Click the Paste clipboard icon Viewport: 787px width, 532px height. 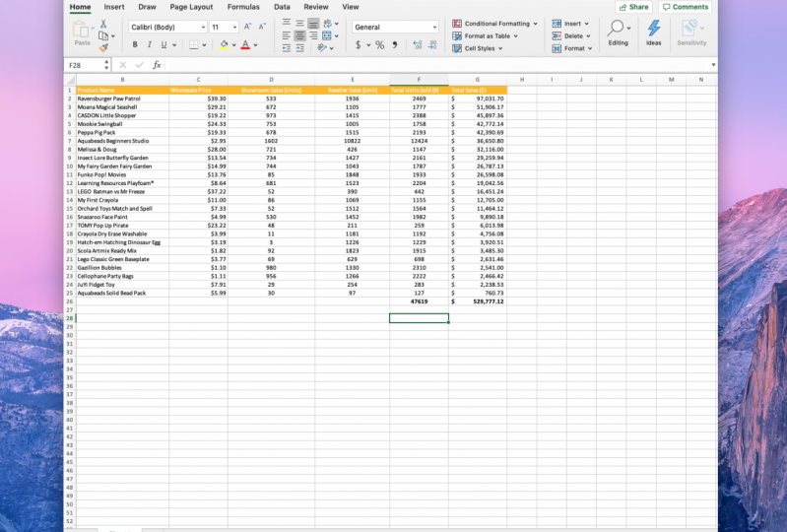click(x=81, y=29)
